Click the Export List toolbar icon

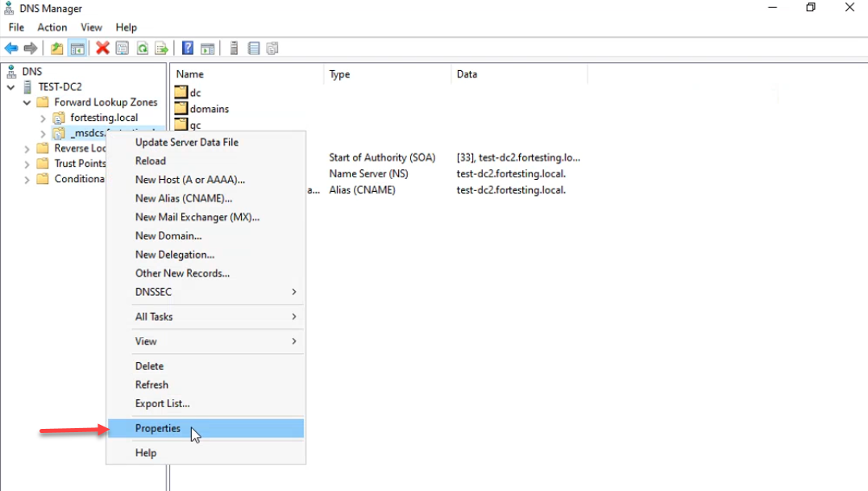point(162,48)
